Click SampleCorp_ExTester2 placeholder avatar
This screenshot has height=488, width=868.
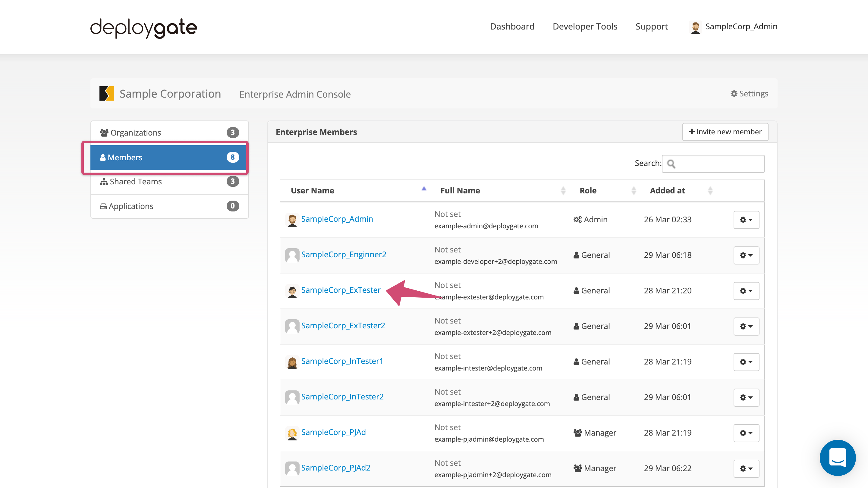pos(292,326)
